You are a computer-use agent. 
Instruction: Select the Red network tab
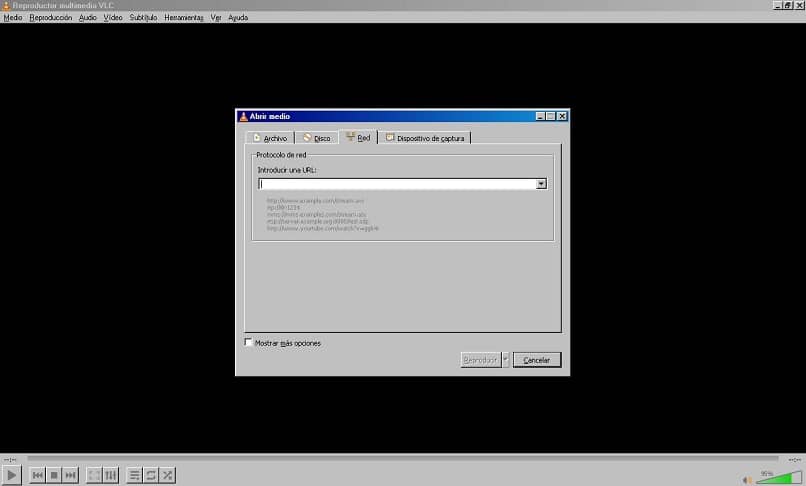358,137
